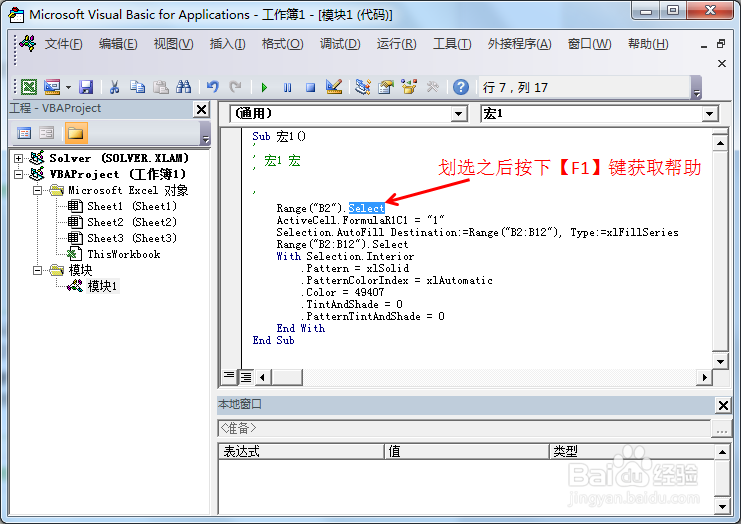Collapse the Microsoft Excel 对象 folder

37,190
